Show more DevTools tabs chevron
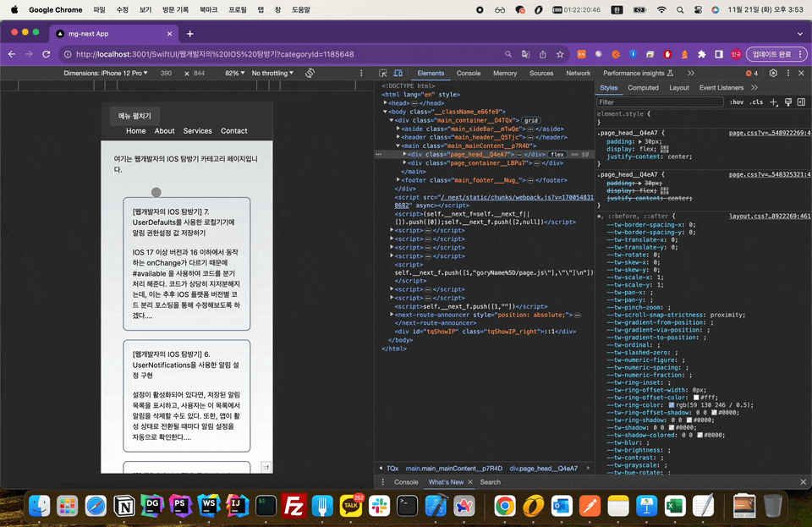The height and width of the screenshot is (527, 812). click(x=691, y=74)
